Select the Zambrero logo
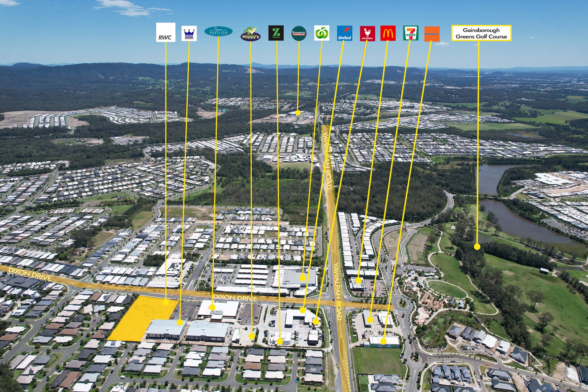 276,33
